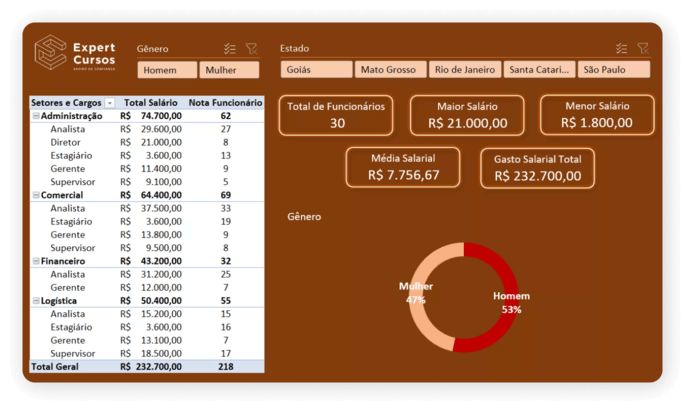The height and width of the screenshot is (410, 690).
Task: Click the Expert Cursos logo
Action: 75,54
